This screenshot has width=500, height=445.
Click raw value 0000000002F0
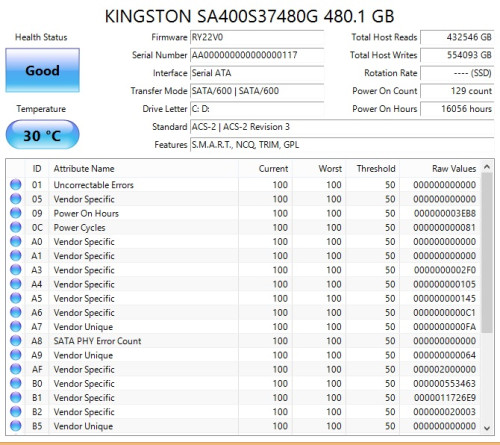(445, 270)
